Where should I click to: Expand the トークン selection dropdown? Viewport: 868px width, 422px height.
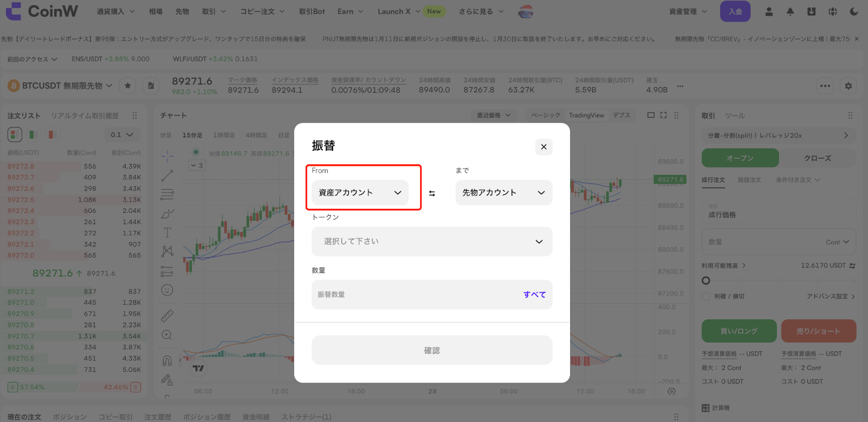click(432, 242)
